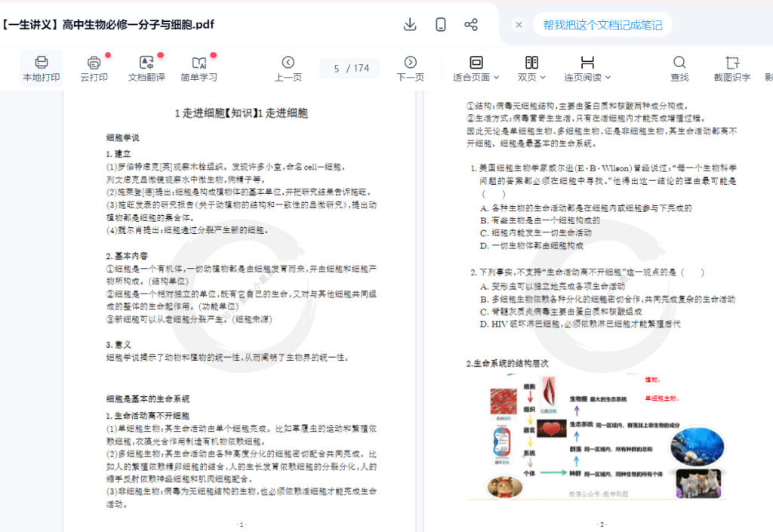773x532 pixels.
Task: Click the 细胞学说 section heading
Action: (x=123, y=137)
